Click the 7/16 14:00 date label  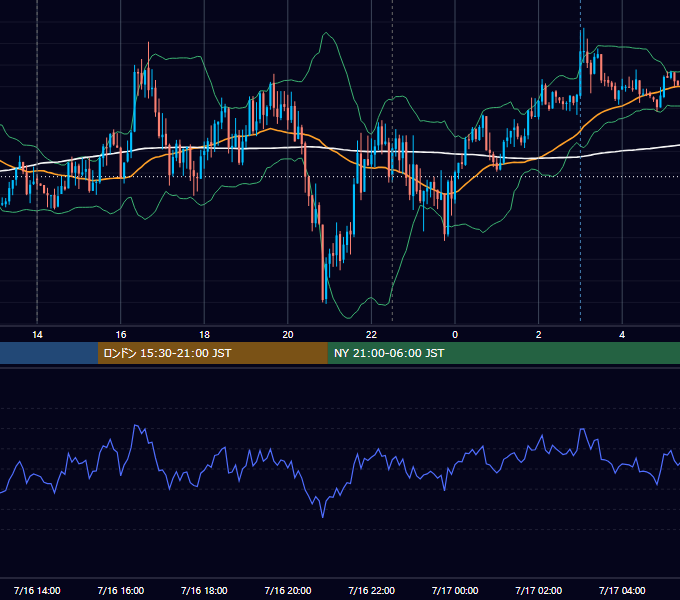(37, 590)
